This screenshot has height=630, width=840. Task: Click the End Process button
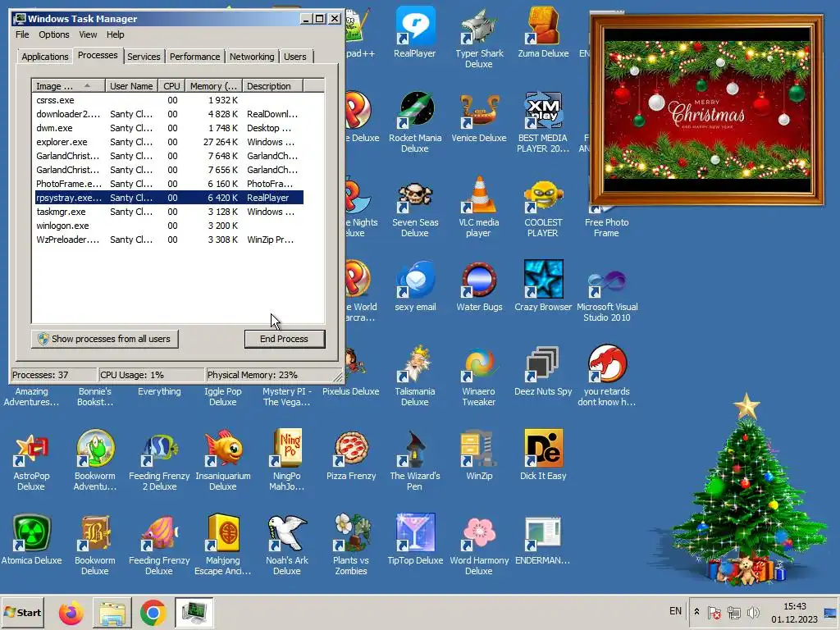285,339
